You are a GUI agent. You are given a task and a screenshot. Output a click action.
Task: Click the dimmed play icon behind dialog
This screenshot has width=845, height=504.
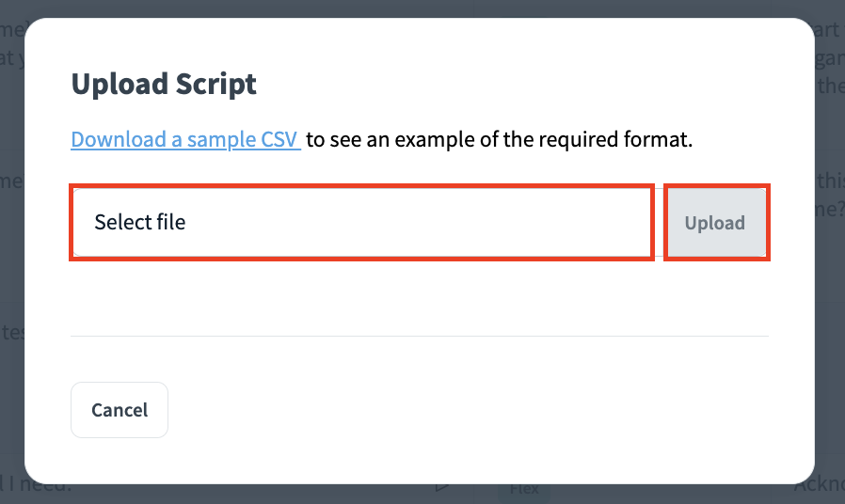[x=441, y=487]
